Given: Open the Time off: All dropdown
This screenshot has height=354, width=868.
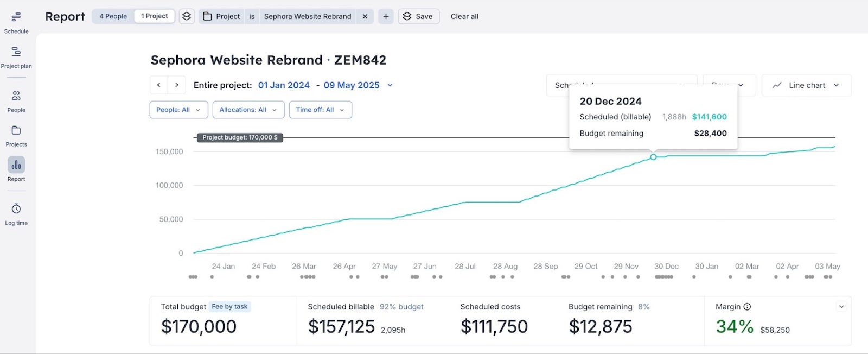Looking at the screenshot, I should point(320,110).
